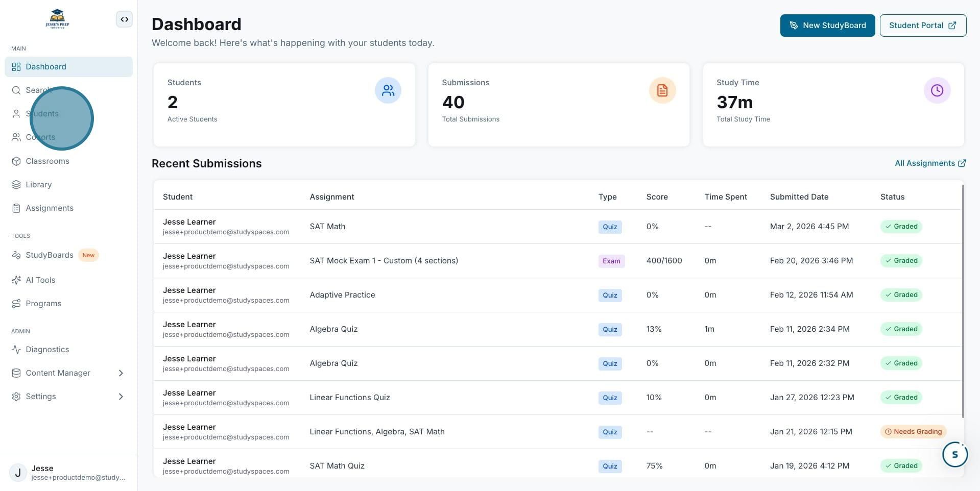Click the Study Time clock icon
The width and height of the screenshot is (980, 491).
(937, 90)
